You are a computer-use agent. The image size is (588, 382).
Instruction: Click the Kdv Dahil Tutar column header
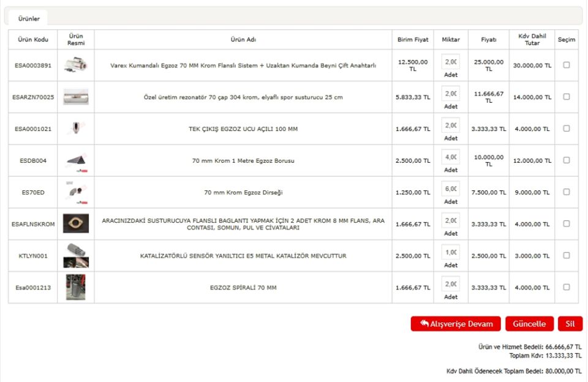tap(532, 39)
